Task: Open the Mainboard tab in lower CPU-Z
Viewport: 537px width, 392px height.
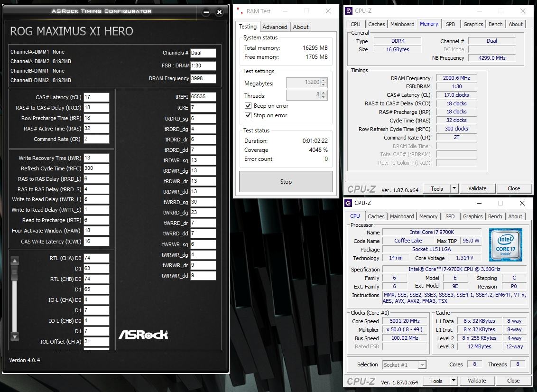Action: [x=402, y=216]
